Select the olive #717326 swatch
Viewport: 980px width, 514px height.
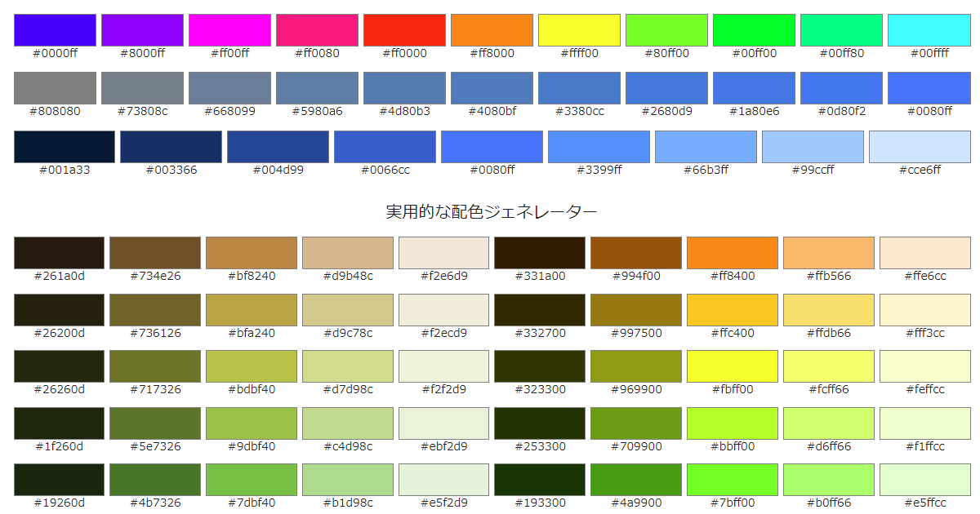[155, 366]
